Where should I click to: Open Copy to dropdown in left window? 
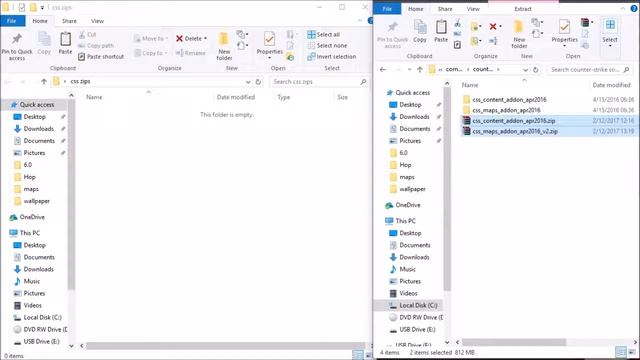(151, 53)
